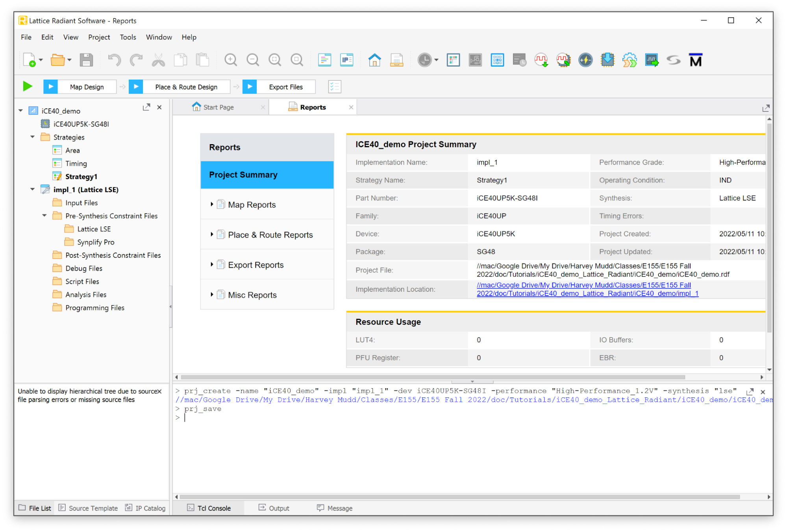Detach the Reports view into its own window
The height and width of the screenshot is (532, 787).
tap(766, 108)
